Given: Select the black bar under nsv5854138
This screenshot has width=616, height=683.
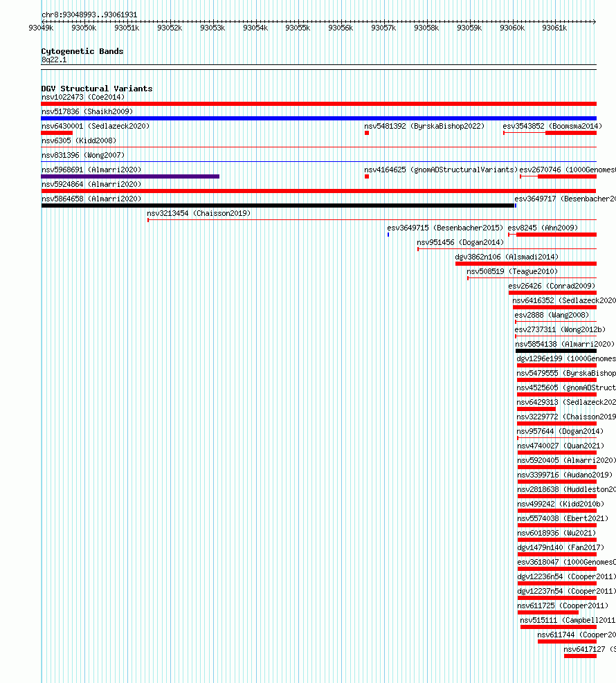Looking at the screenshot, I should [x=556, y=351].
